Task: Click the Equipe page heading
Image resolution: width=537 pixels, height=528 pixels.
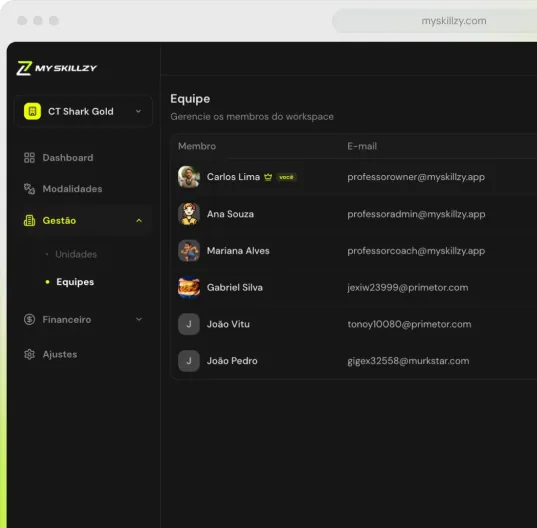Action: [x=190, y=99]
